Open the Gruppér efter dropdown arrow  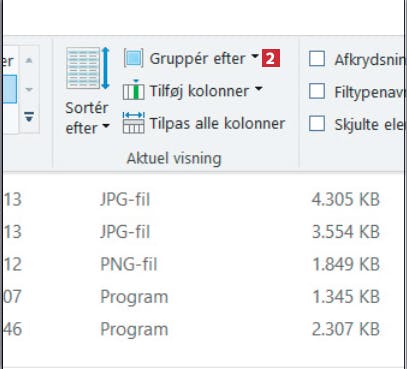(255, 56)
